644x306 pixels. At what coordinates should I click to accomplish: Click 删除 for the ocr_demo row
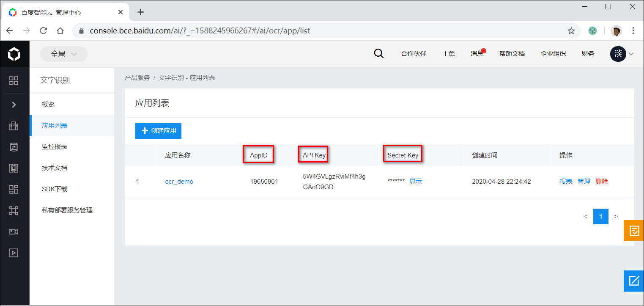602,182
